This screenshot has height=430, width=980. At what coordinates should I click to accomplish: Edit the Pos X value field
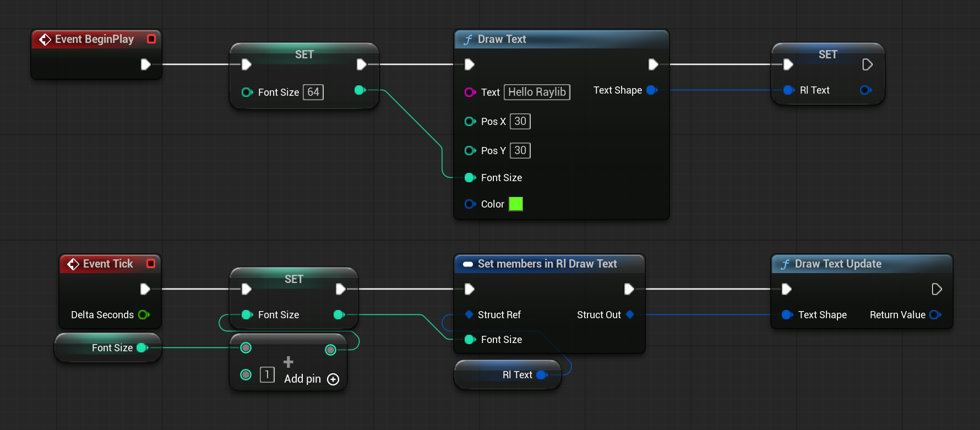click(x=520, y=121)
